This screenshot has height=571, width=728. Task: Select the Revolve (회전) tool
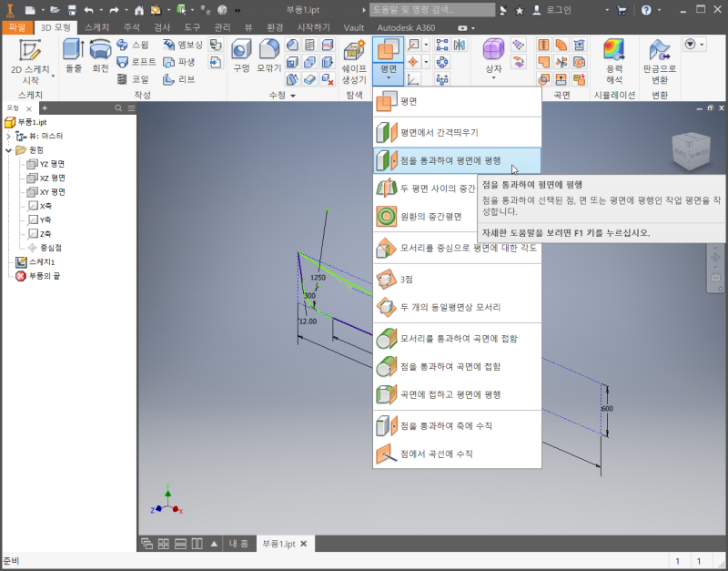pos(100,56)
